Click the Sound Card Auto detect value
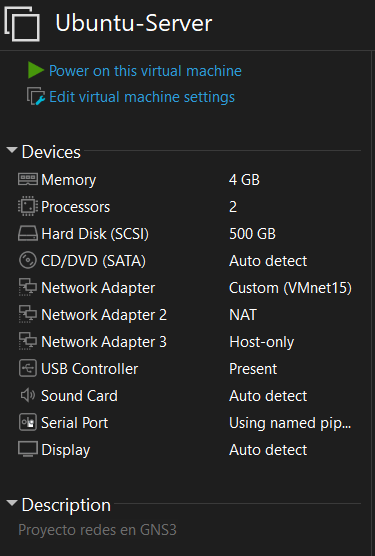This screenshot has width=375, height=556. 268,396
